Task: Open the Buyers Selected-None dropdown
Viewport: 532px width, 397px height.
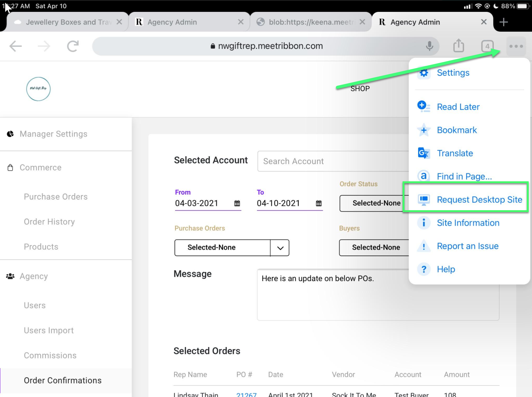Action: click(x=375, y=248)
